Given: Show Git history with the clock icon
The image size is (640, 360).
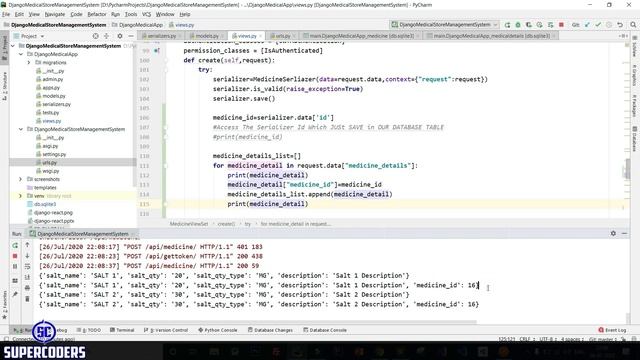Looking at the screenshot, I should pos(609,25).
